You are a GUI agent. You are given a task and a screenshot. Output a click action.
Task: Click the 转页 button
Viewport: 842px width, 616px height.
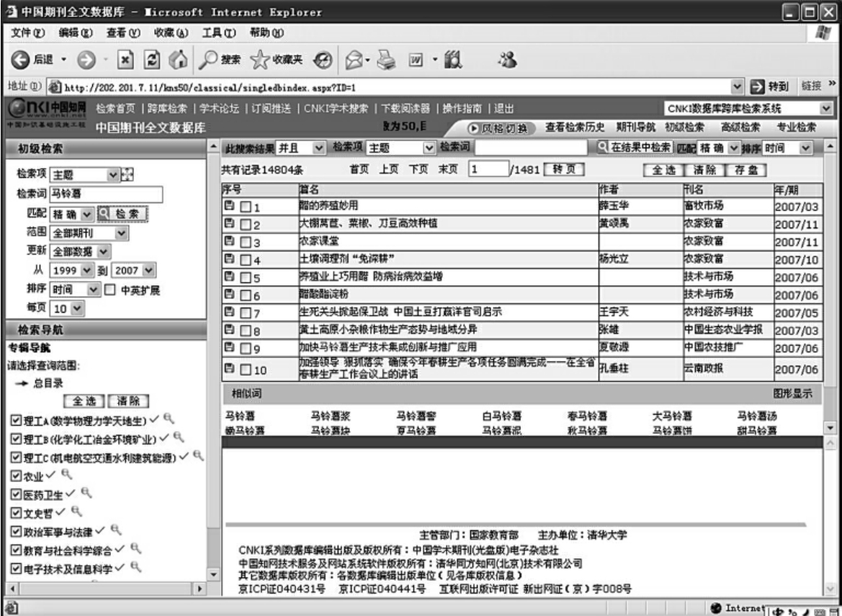coord(565,169)
